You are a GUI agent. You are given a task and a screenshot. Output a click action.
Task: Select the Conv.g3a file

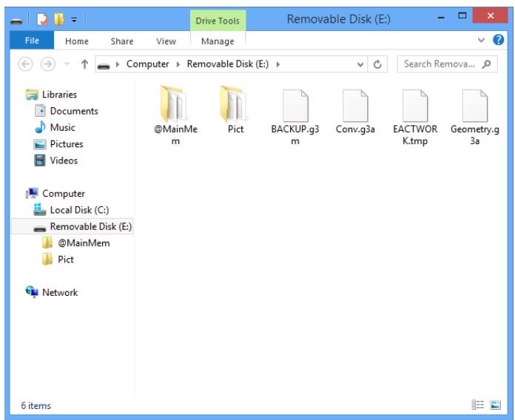pyautogui.click(x=355, y=112)
